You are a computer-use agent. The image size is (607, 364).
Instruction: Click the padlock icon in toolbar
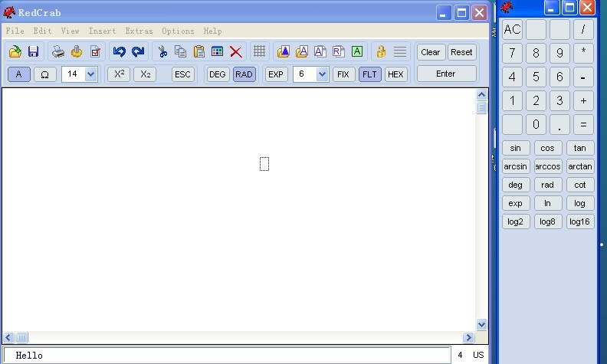pyautogui.click(x=381, y=52)
